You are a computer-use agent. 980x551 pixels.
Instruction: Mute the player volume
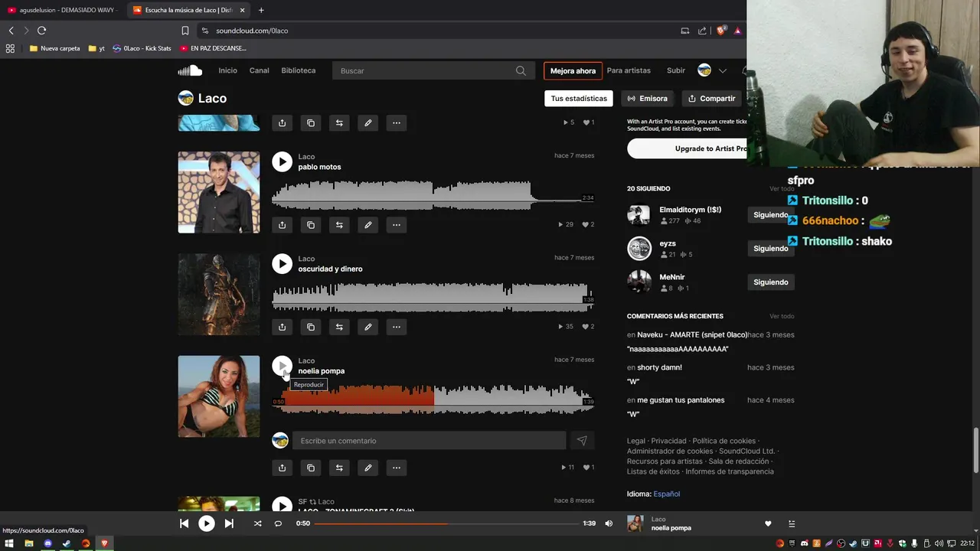pyautogui.click(x=609, y=523)
